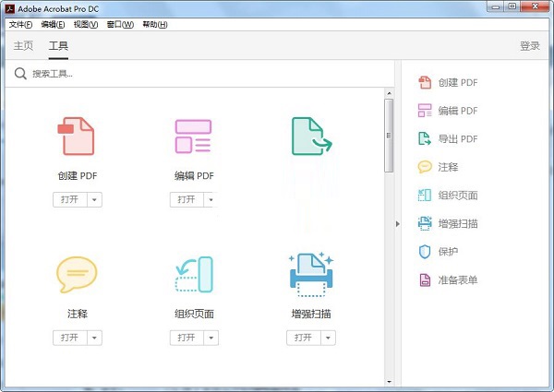Click the large Comment speech-bubble icon
Viewport: 554px width, 392px height.
pos(77,275)
